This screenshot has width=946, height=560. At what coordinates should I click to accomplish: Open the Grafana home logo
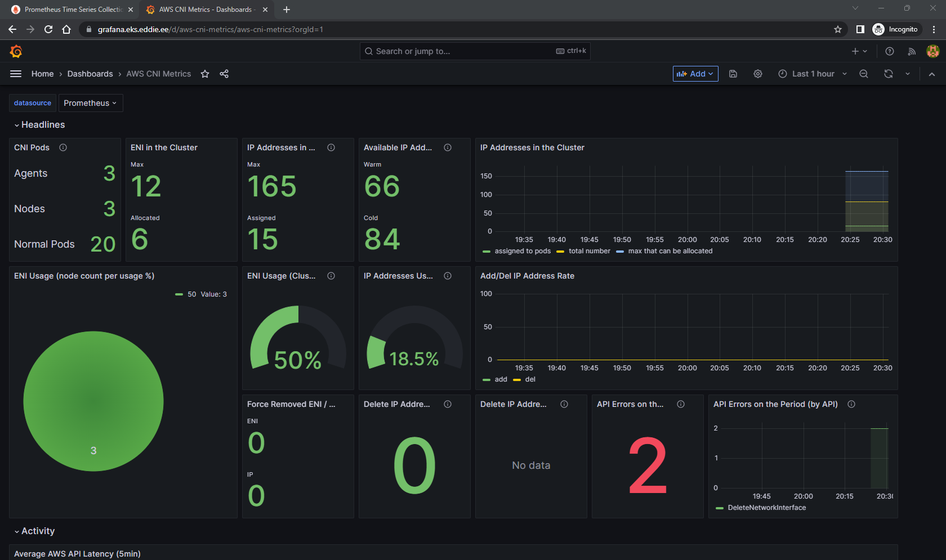coord(16,51)
